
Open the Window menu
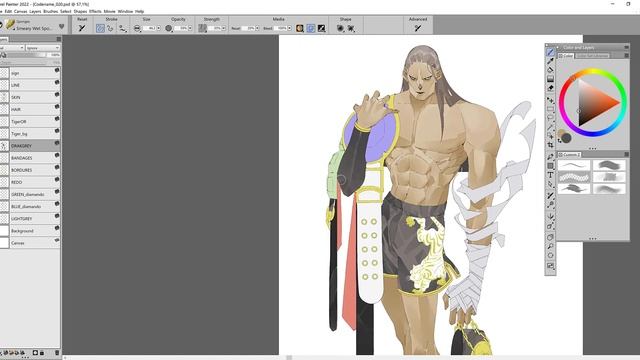(125, 11)
